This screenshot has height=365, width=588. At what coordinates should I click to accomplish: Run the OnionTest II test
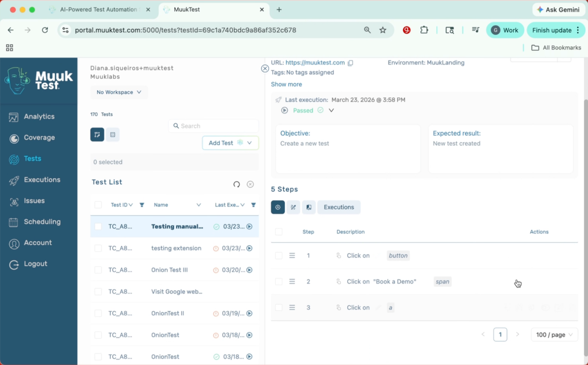(249, 313)
